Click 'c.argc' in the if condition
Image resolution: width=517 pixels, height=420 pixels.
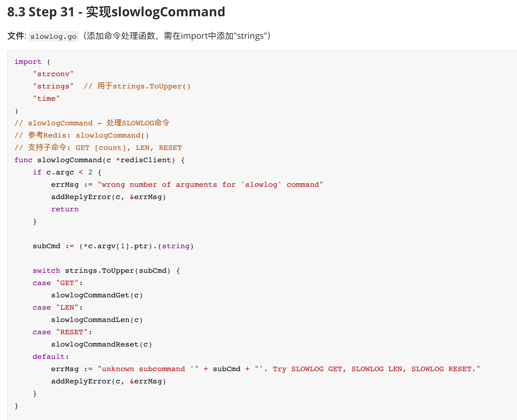click(x=60, y=172)
